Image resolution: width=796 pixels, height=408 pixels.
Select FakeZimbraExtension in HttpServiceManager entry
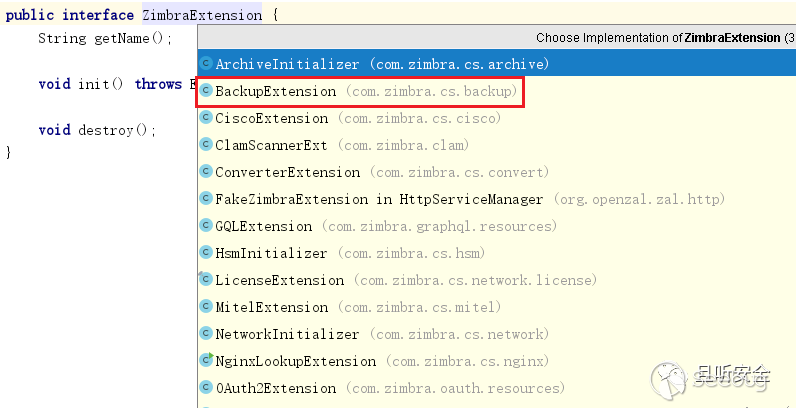click(379, 199)
